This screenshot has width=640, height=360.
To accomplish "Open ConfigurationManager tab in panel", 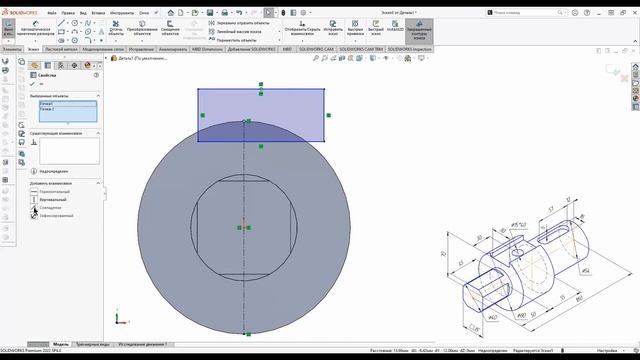I will point(61,65).
